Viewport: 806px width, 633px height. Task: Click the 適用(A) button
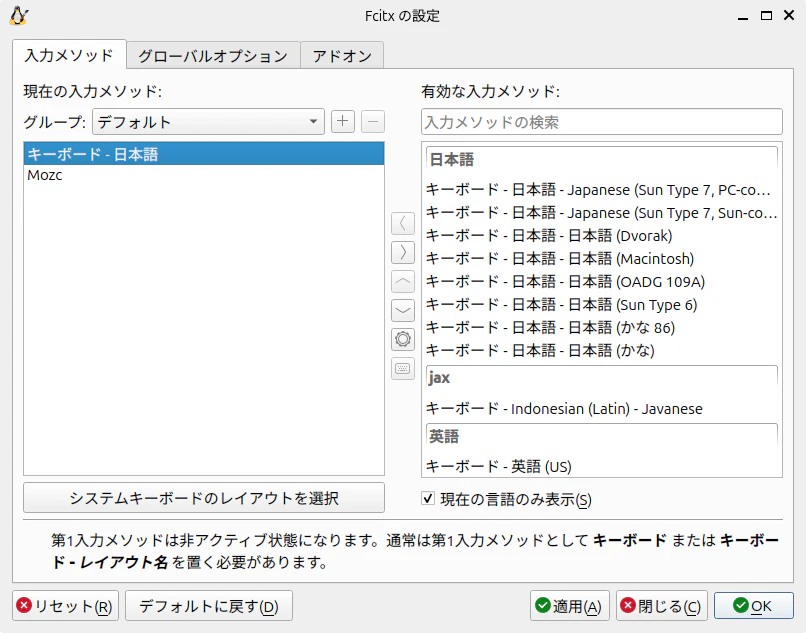(570, 606)
